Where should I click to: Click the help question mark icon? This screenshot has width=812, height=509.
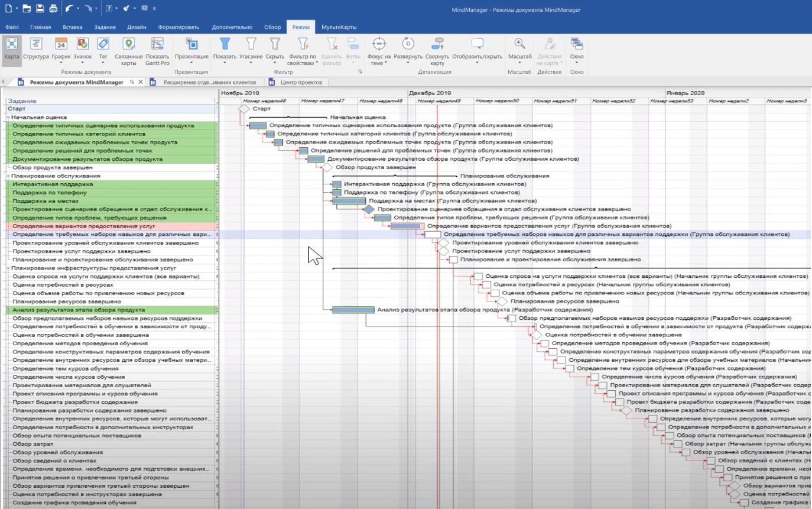tap(109, 9)
